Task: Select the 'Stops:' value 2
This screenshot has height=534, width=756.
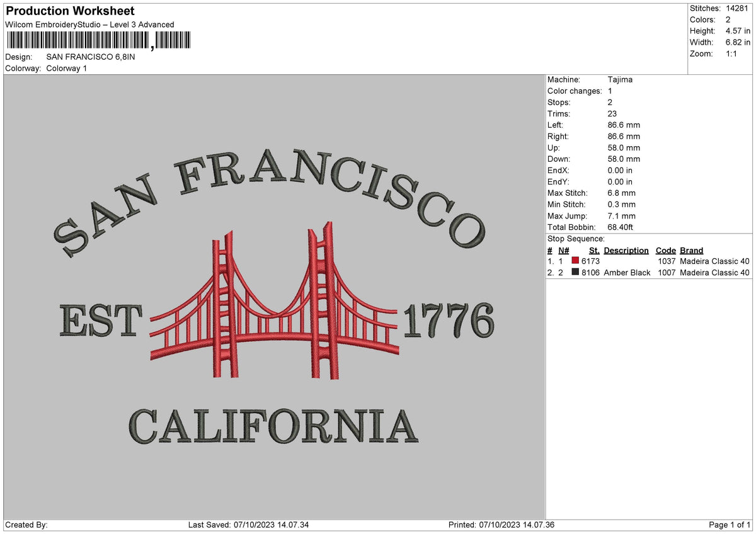Action: point(610,102)
